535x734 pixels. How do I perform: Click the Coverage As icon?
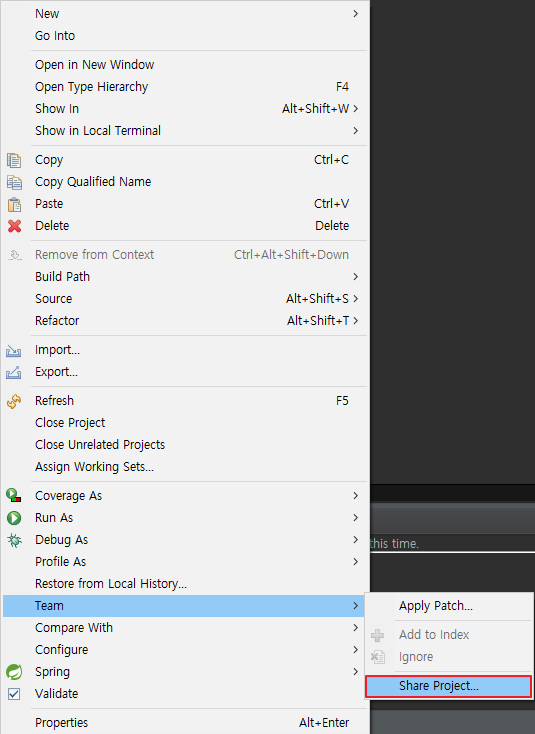tap(14, 496)
